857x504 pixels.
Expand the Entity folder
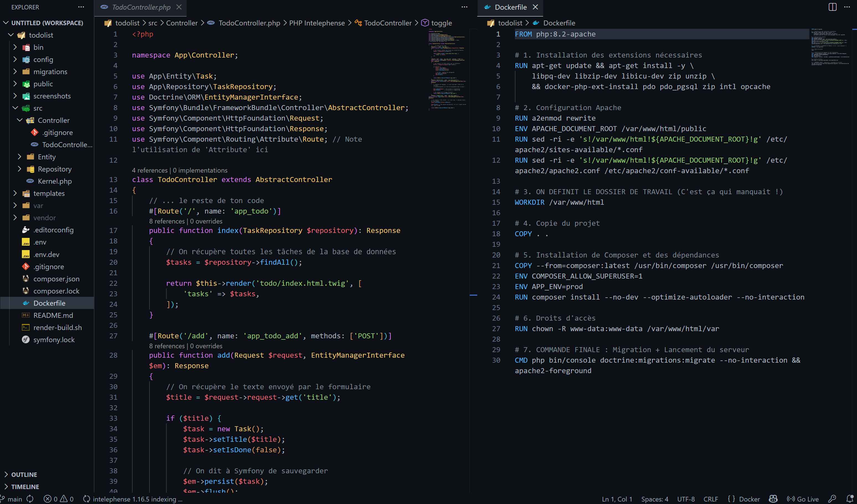click(x=19, y=157)
